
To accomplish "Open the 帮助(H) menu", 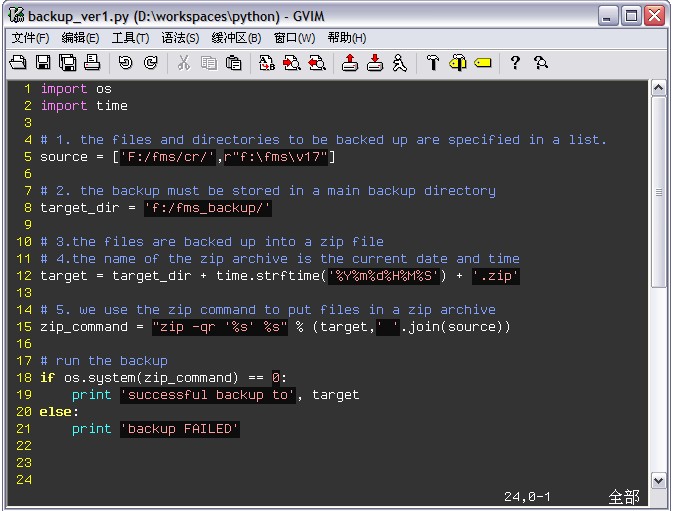I will point(347,38).
